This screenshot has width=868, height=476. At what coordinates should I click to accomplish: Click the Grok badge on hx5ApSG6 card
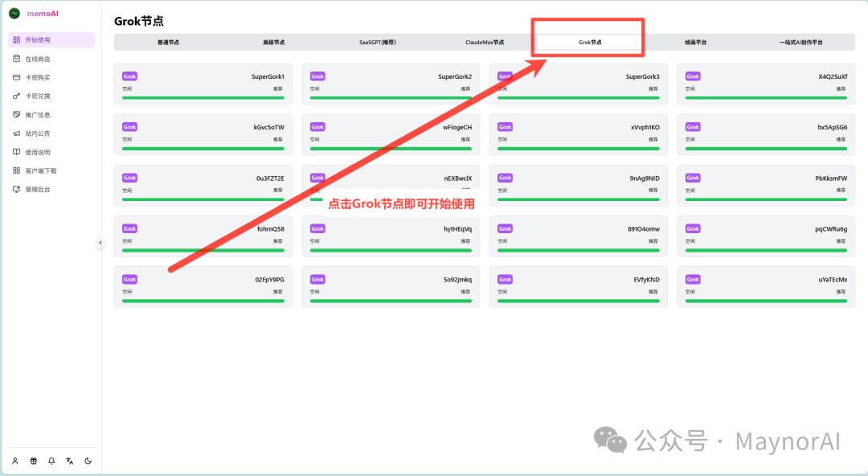pyautogui.click(x=693, y=127)
